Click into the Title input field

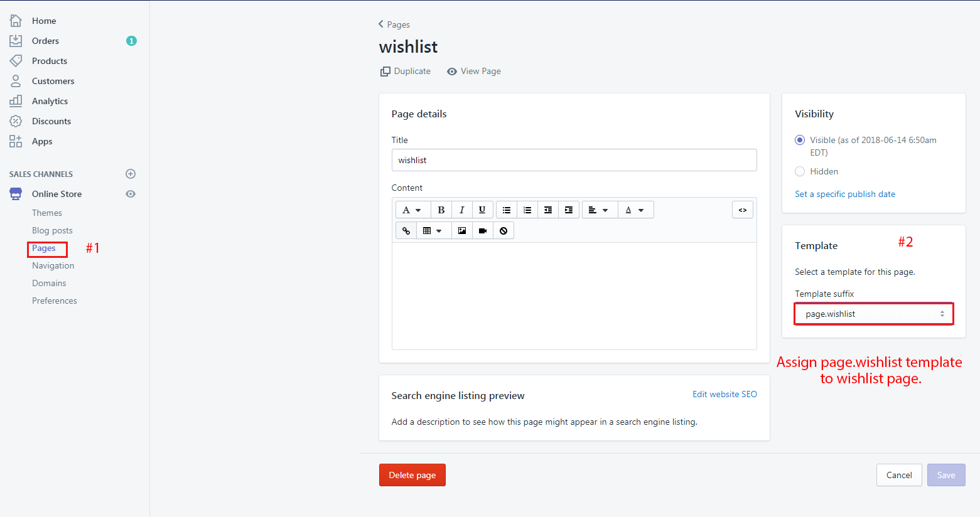click(574, 160)
